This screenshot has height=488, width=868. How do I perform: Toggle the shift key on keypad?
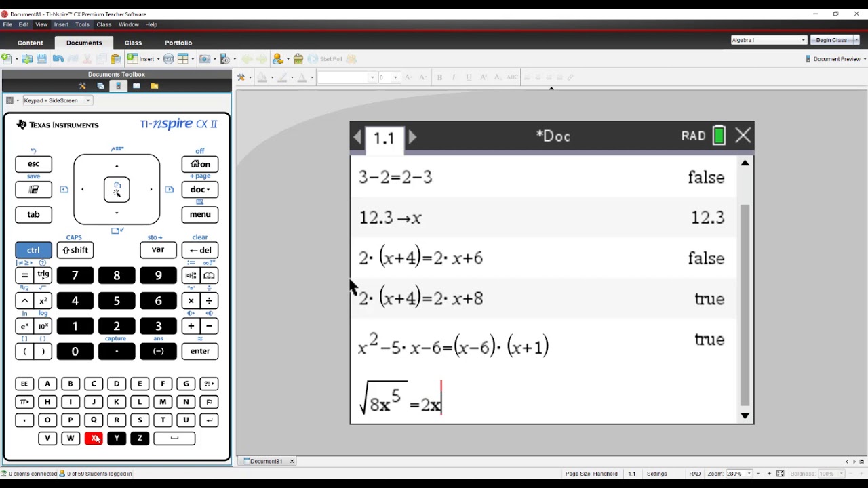tap(75, 250)
